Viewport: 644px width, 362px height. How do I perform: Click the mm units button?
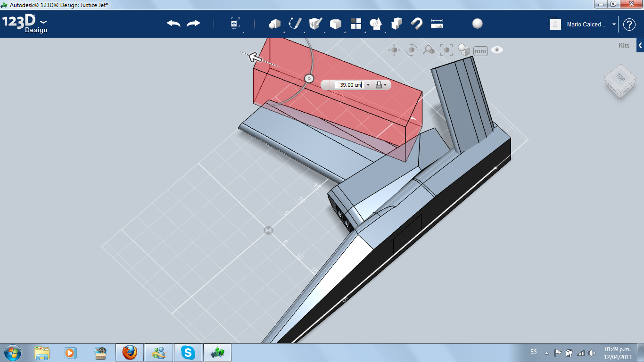(480, 51)
